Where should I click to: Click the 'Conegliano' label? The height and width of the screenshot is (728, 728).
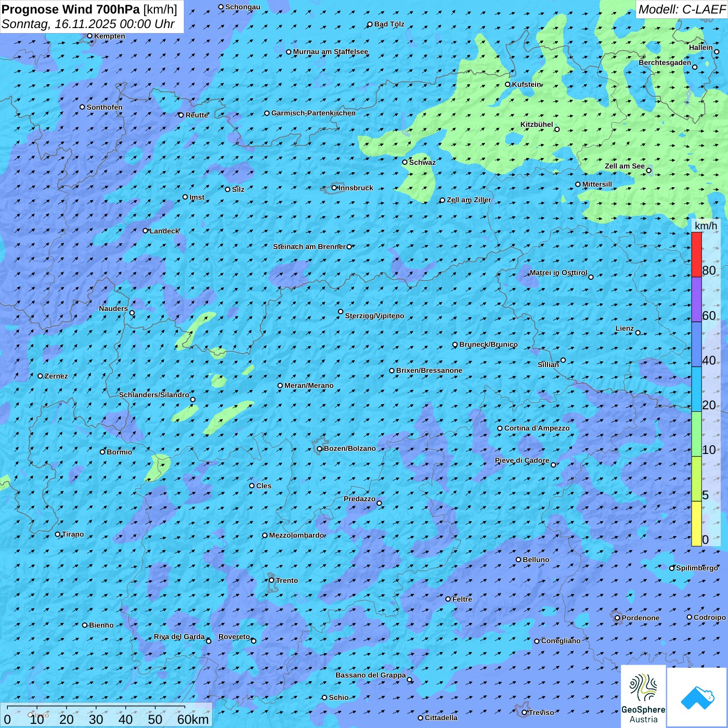(x=561, y=641)
